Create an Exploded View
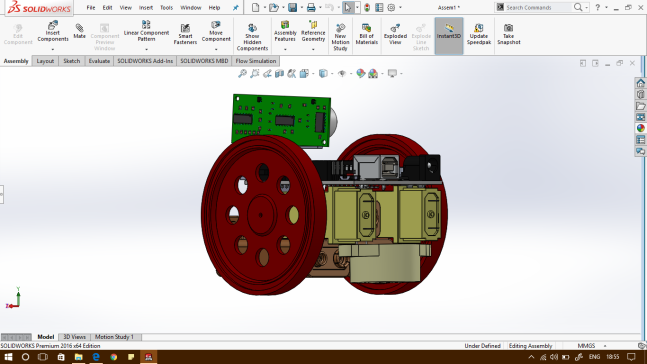Image resolution: width=647 pixels, height=364 pixels. pyautogui.click(x=395, y=34)
